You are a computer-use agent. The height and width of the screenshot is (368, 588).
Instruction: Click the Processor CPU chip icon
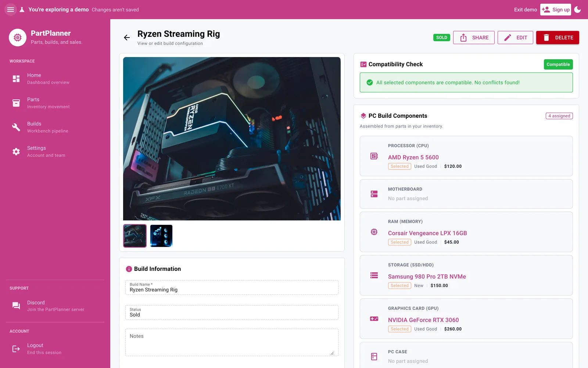(374, 156)
